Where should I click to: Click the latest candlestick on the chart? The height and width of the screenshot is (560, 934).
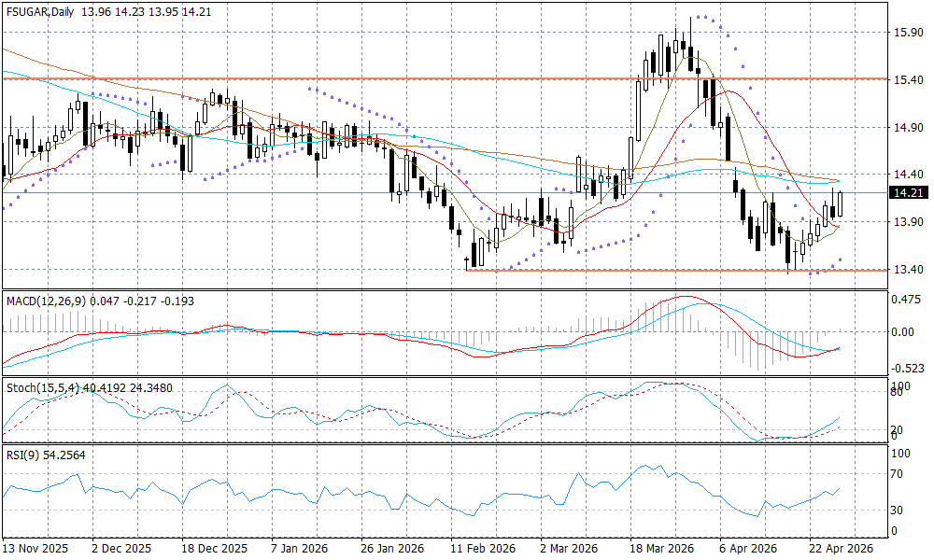841,203
